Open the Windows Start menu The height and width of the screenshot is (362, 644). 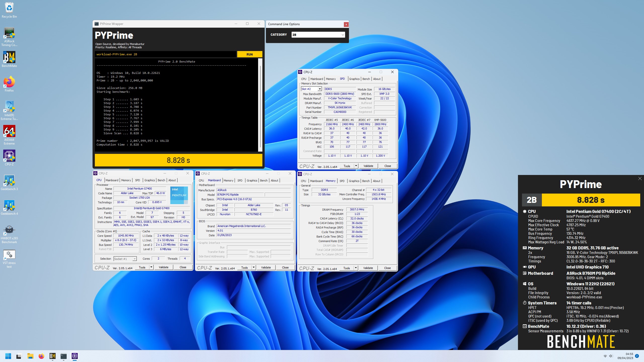coord(8,356)
